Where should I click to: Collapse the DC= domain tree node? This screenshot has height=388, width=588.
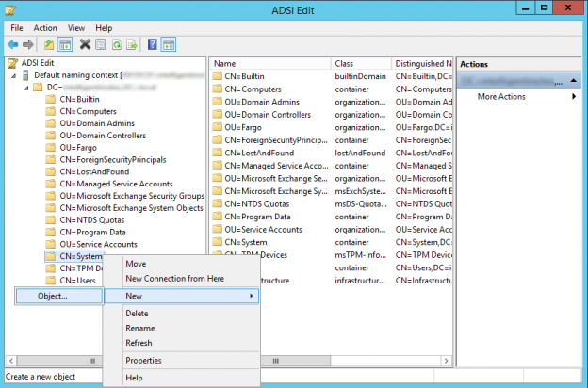(24, 87)
